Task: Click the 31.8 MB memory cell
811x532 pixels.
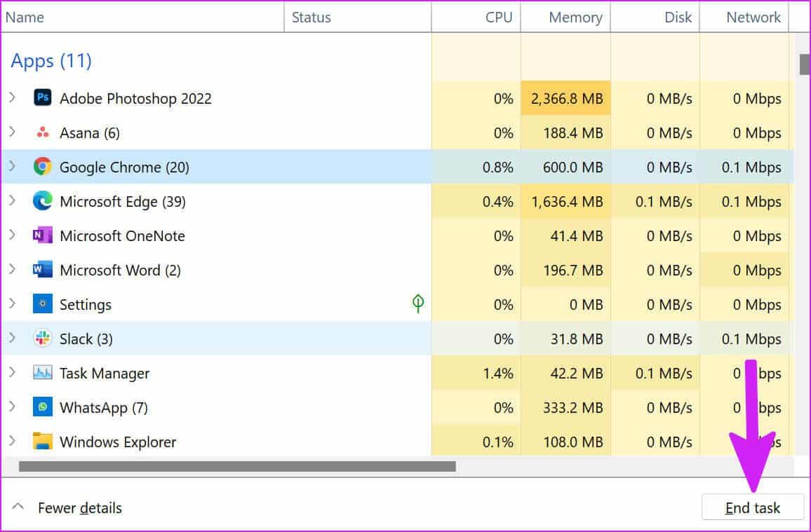Action: pyautogui.click(x=565, y=339)
